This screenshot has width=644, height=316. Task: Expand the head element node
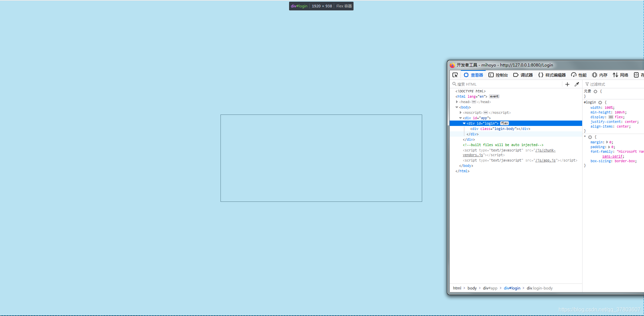457,102
